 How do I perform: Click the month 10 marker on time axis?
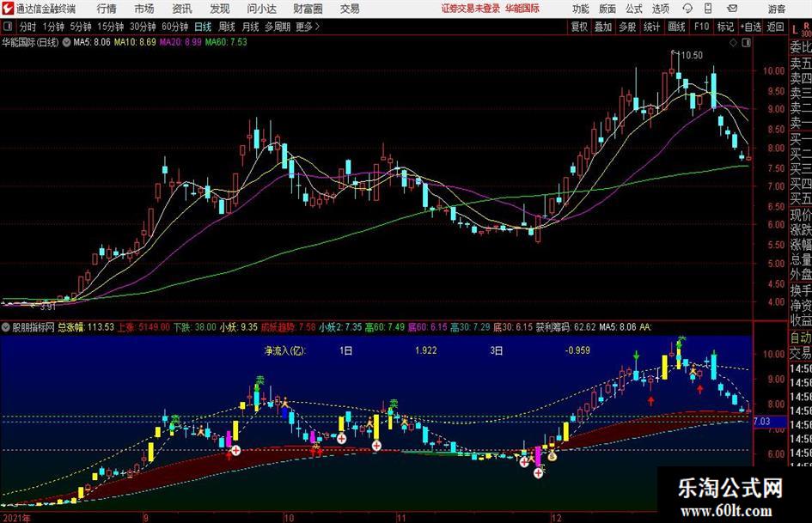click(289, 517)
